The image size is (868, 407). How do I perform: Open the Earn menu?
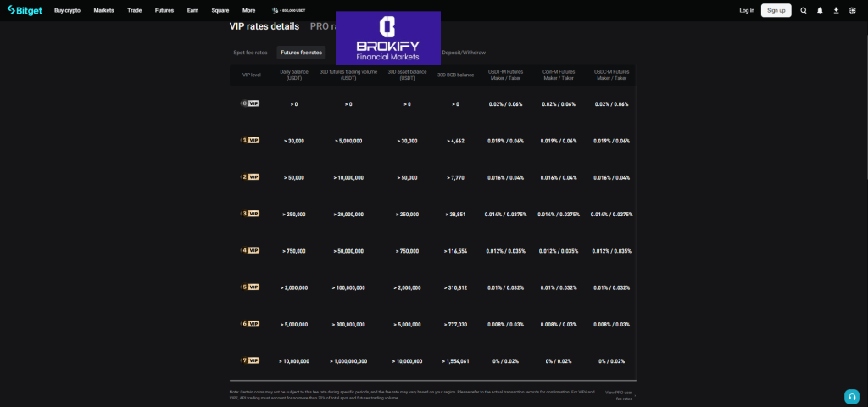point(192,10)
